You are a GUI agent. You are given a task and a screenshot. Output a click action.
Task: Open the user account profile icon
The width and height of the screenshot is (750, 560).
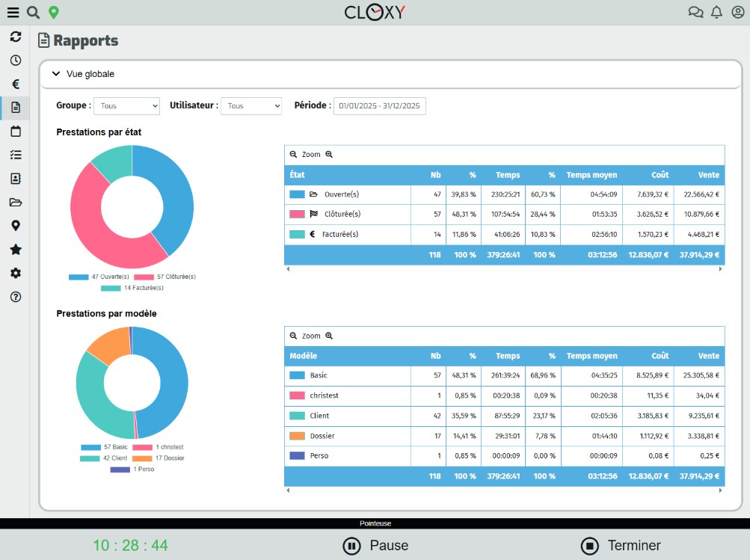737,12
